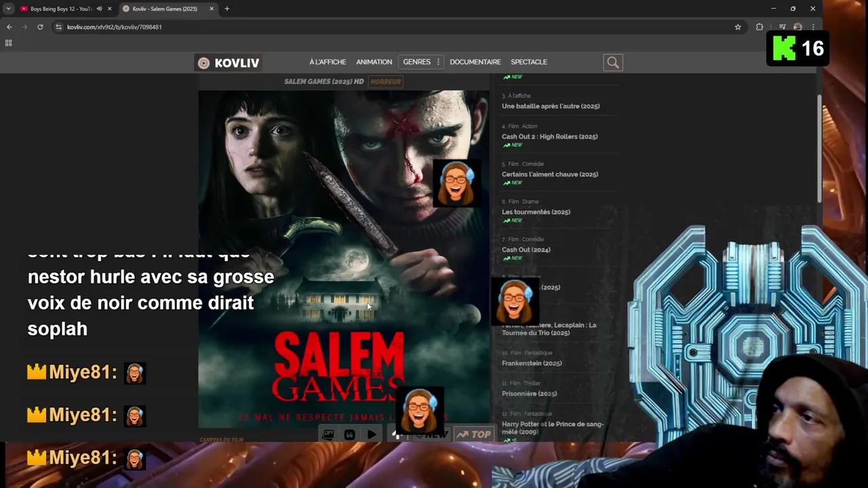Screen dimensions: 868x488
Task: Expand the tab search chevron
Action: point(8,9)
